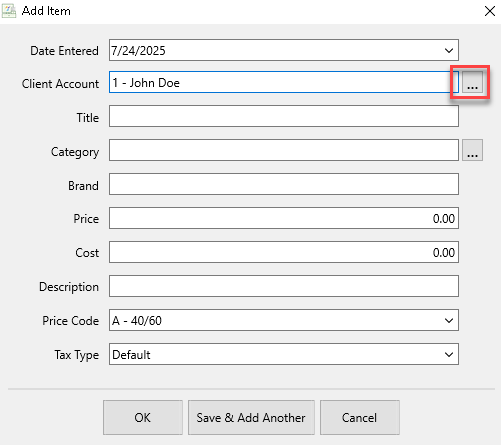This screenshot has width=501, height=445.
Task: Click Save & Add Another button
Action: click(251, 418)
